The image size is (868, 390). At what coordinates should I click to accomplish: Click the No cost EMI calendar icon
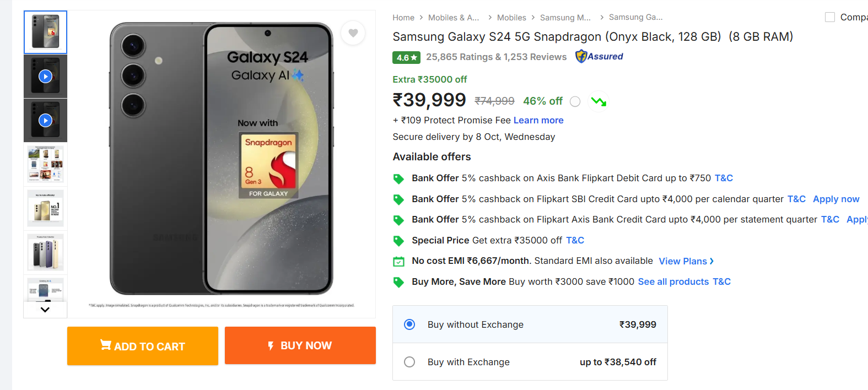(398, 262)
